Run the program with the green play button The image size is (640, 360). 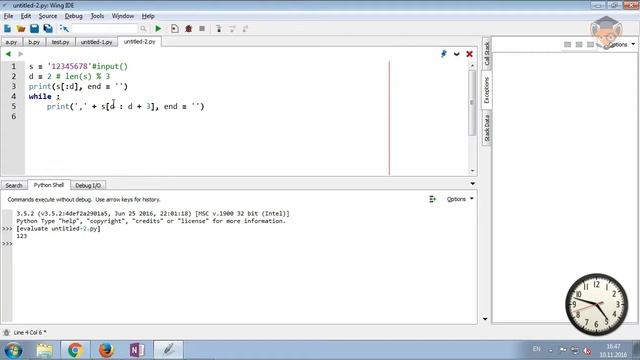(158, 29)
